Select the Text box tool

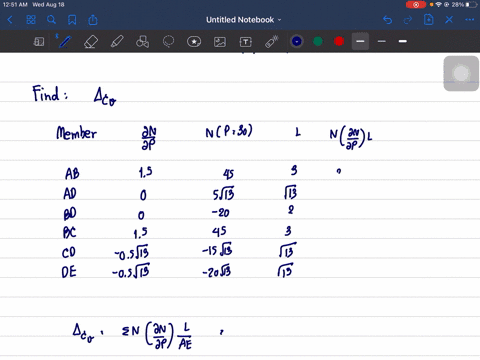coord(246,42)
